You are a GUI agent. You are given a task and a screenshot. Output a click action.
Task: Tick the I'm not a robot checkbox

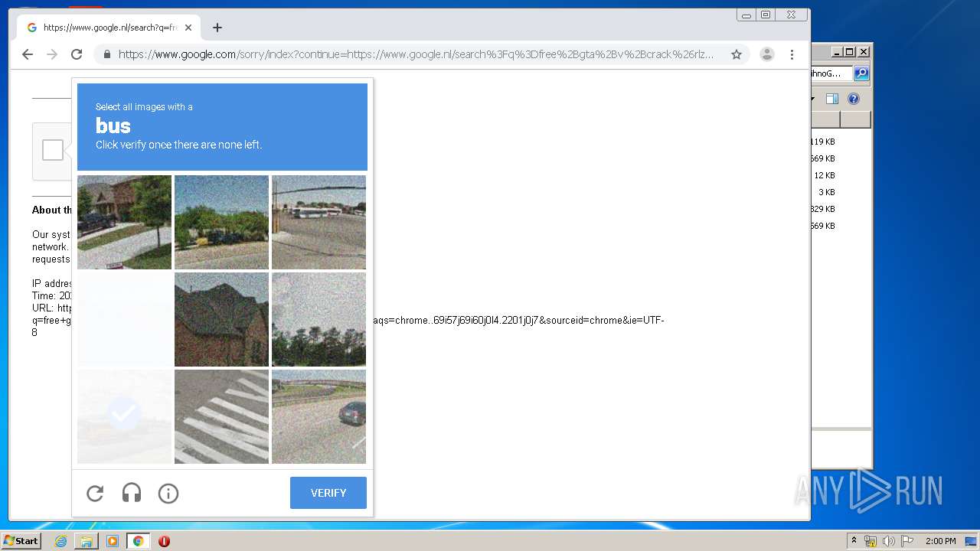53,150
